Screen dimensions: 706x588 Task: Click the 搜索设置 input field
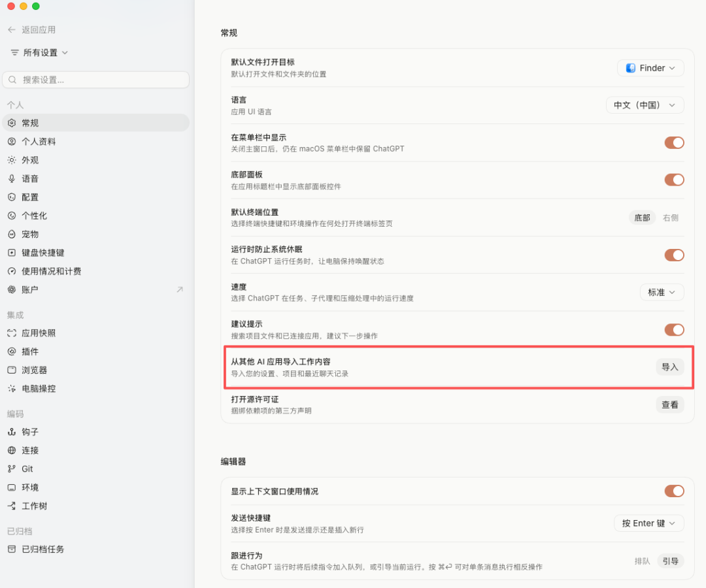coord(95,80)
